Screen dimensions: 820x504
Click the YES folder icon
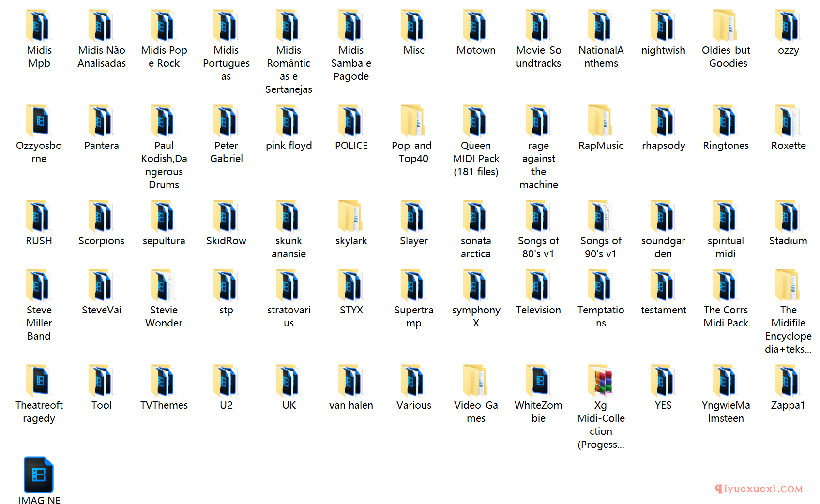click(x=663, y=381)
